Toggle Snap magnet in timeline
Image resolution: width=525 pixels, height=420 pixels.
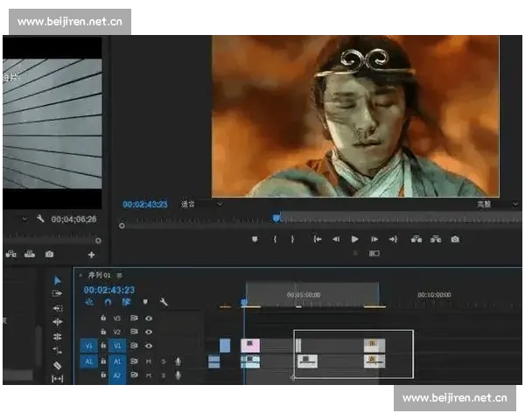[108, 302]
